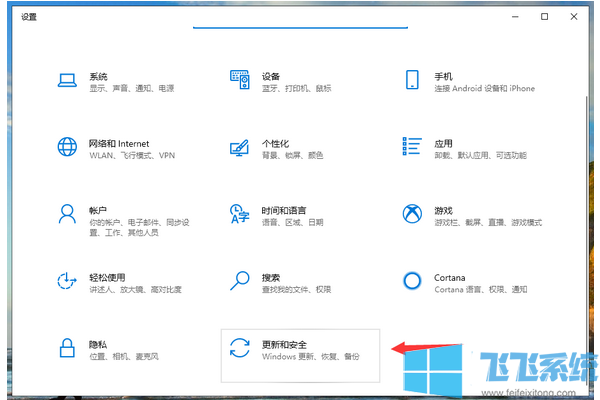The image size is (600, 400).
Task: Click '显示、声音、通知、电源' description
Action: click(132, 88)
